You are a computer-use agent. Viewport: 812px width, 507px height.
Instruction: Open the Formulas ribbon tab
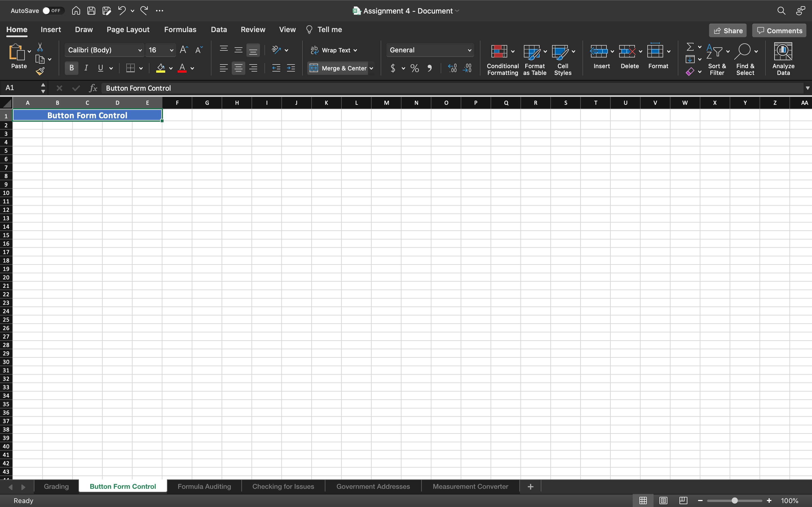coord(180,30)
